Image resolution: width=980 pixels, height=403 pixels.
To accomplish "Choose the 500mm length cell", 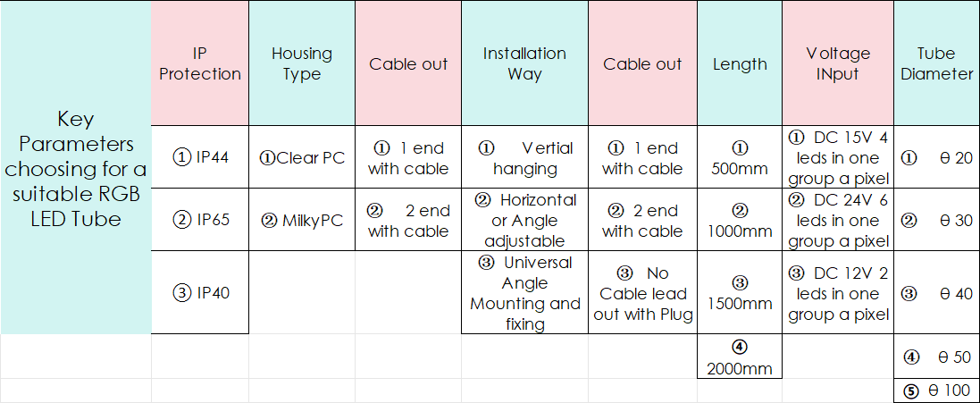I will [x=740, y=157].
